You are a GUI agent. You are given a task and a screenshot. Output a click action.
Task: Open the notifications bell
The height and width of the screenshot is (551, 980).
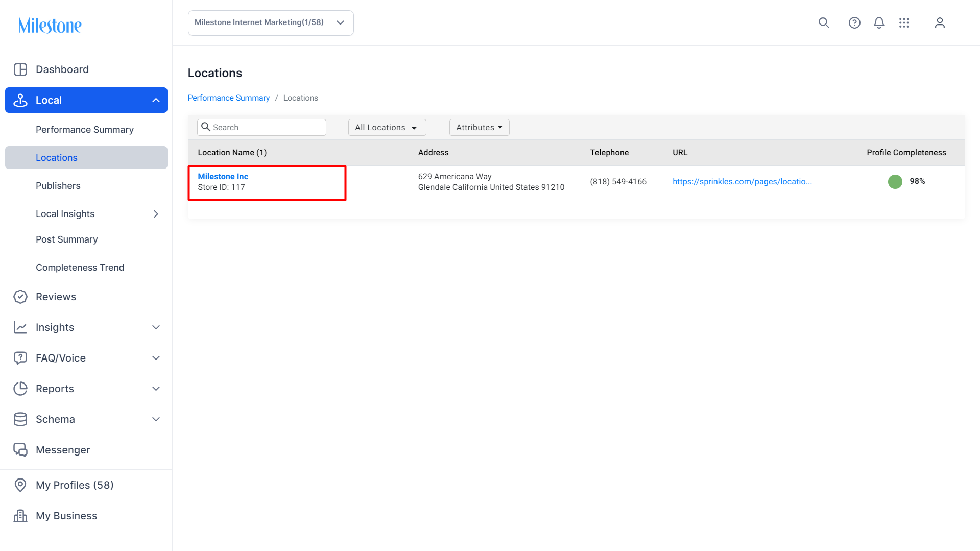(879, 23)
